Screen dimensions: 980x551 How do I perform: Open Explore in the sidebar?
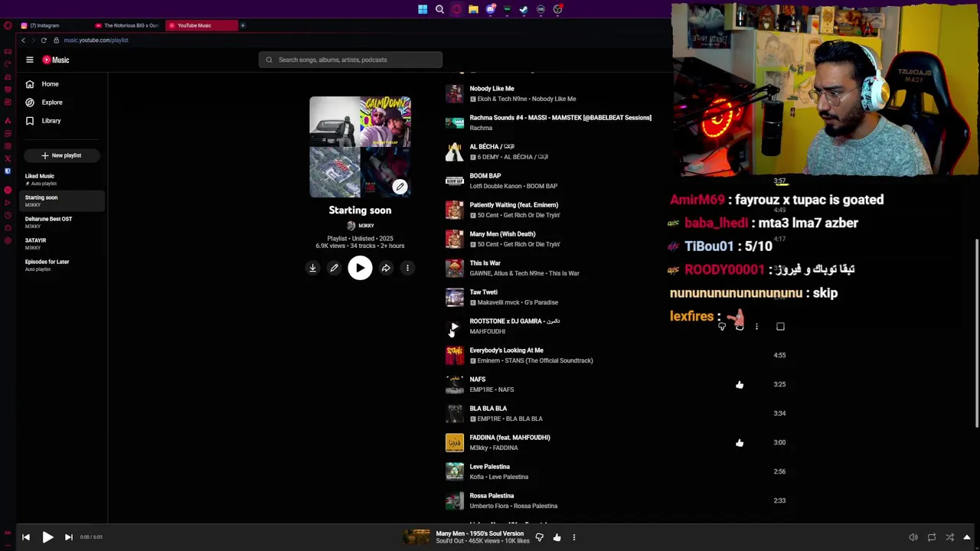point(51,103)
